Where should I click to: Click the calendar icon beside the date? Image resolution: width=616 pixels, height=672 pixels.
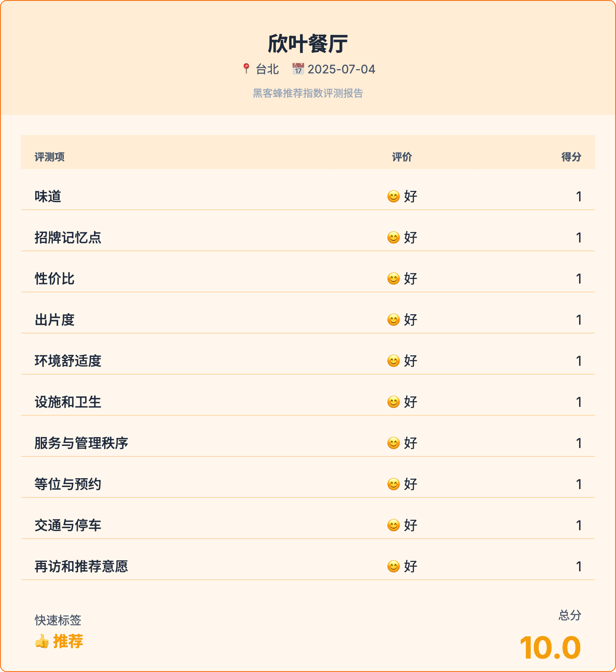click(x=298, y=69)
